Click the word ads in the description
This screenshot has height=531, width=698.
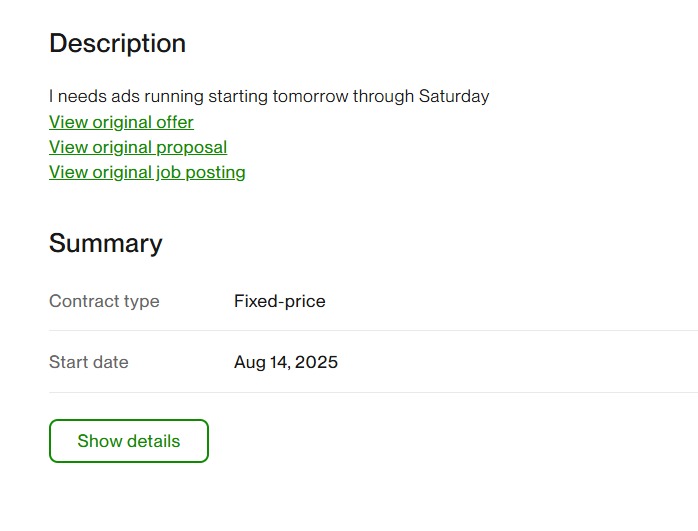[x=124, y=97]
